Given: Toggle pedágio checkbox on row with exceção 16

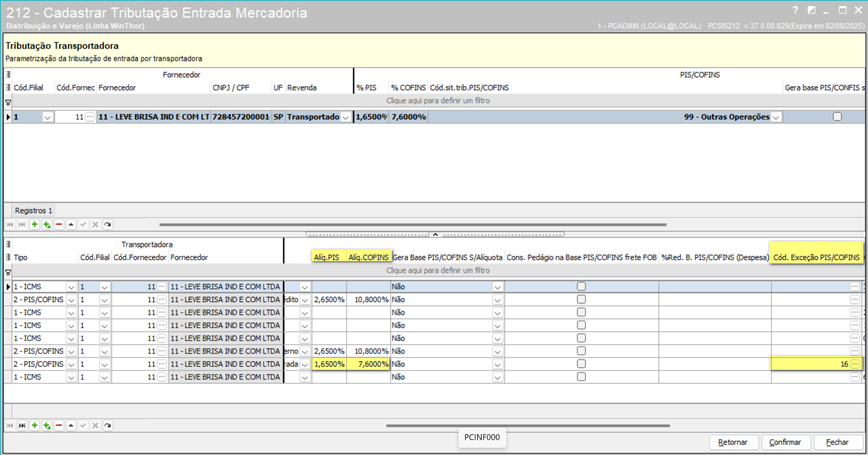Looking at the screenshot, I should coord(582,364).
